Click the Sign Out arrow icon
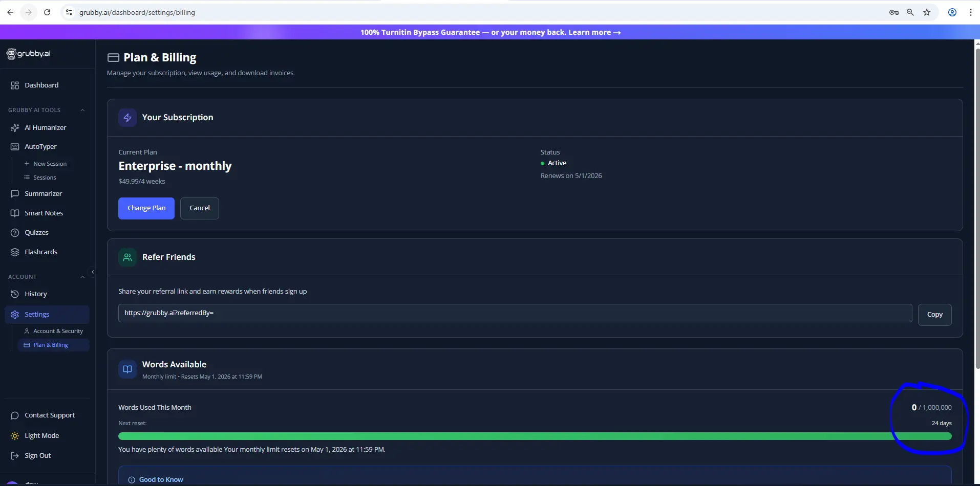Image resolution: width=980 pixels, height=486 pixels. (x=15, y=456)
